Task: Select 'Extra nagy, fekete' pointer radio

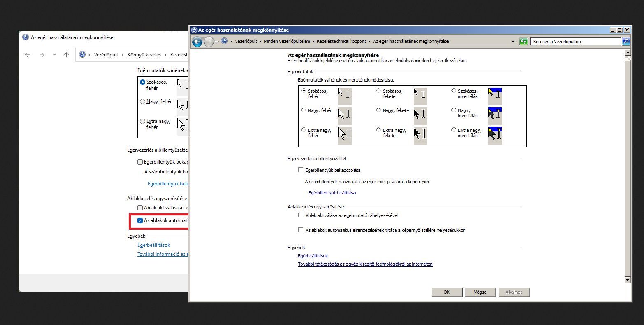Action: tap(379, 130)
